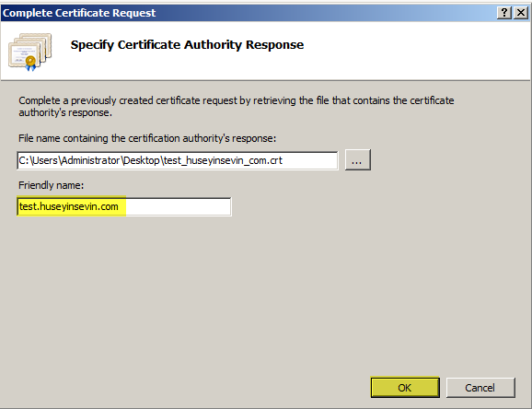
Task: Click "C:\Users" at start of file path
Action: [x=38, y=160]
